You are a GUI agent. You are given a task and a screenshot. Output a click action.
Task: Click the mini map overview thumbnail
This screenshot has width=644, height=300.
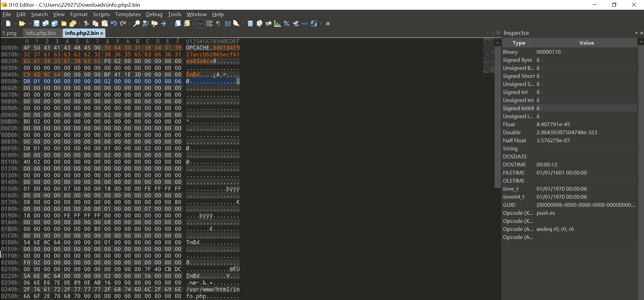489,56
